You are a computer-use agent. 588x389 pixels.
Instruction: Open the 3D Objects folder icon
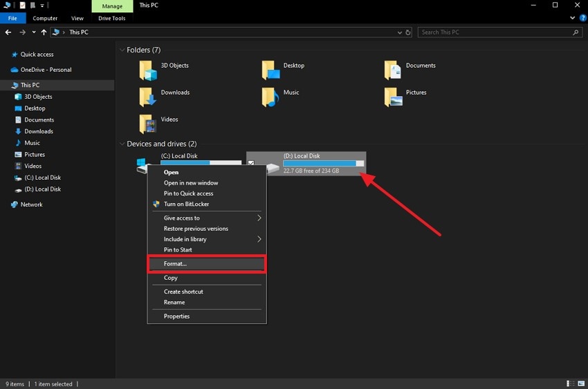pos(148,70)
